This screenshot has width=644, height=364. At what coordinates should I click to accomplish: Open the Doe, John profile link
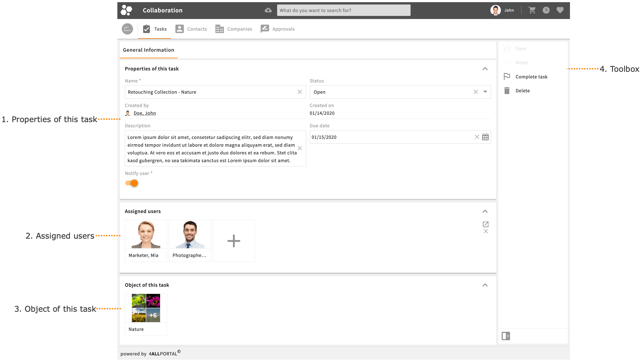(145, 113)
